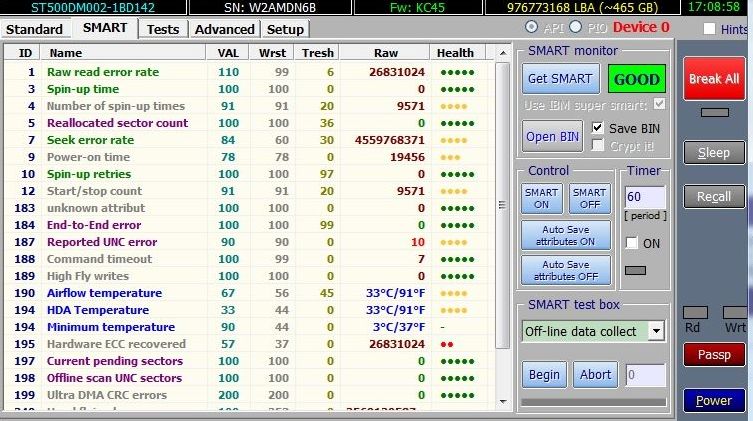This screenshot has height=421, width=753.
Task: Select the Power-on time row
Action: pos(249,157)
